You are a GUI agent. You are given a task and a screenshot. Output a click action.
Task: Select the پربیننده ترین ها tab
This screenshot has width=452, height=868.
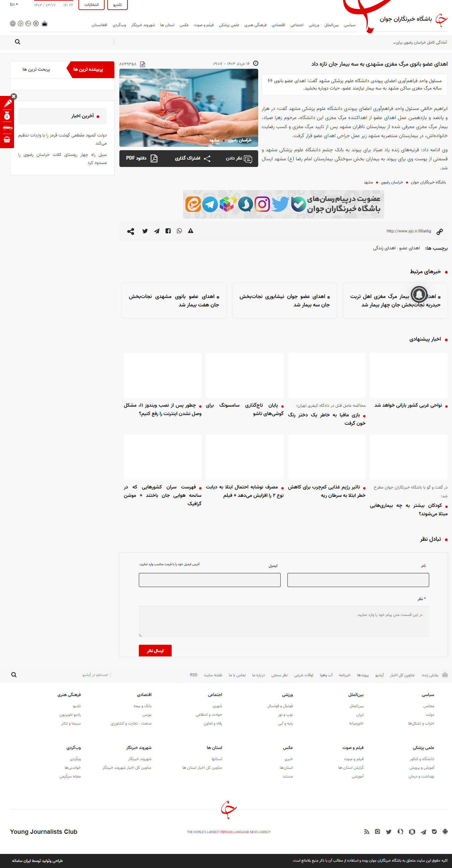[88, 69]
